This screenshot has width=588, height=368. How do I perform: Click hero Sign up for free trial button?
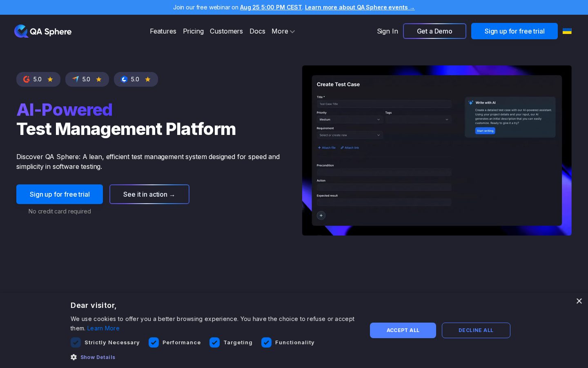click(x=60, y=194)
